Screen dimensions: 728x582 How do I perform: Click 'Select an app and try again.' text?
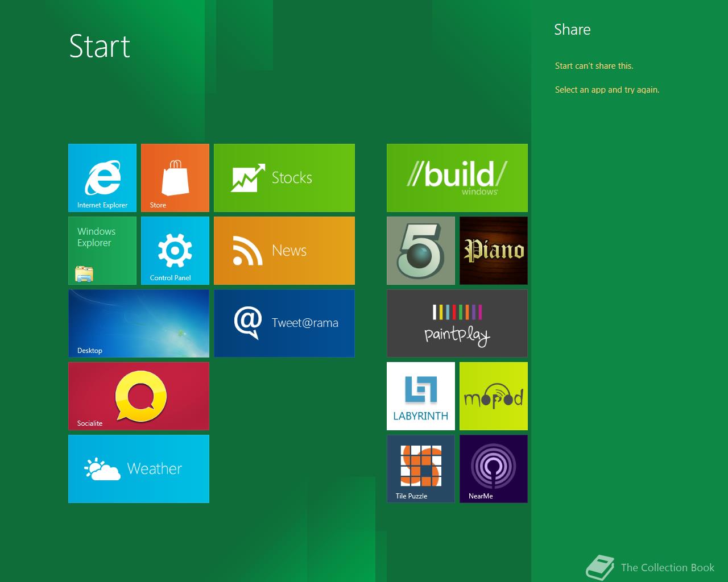[607, 90]
